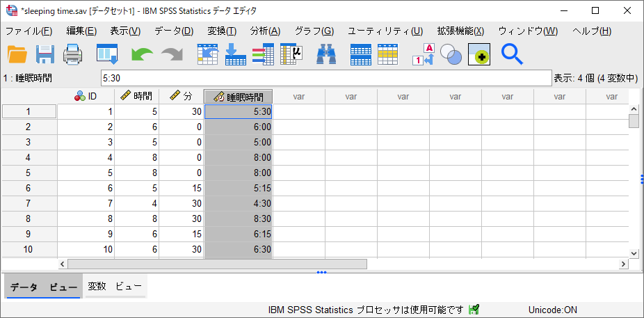Select the ID column header
The image size is (644, 318).
point(86,97)
